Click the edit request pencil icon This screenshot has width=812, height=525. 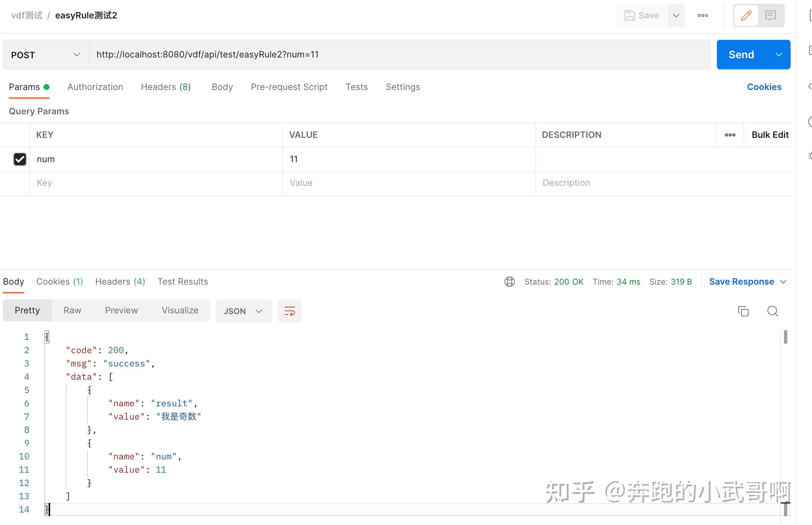(x=746, y=15)
